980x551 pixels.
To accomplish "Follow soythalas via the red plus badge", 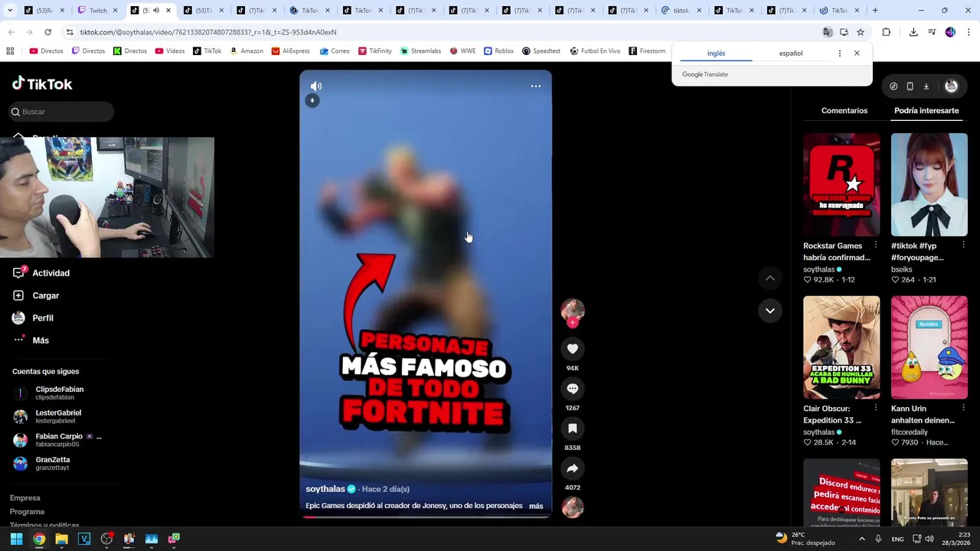I will [572, 323].
